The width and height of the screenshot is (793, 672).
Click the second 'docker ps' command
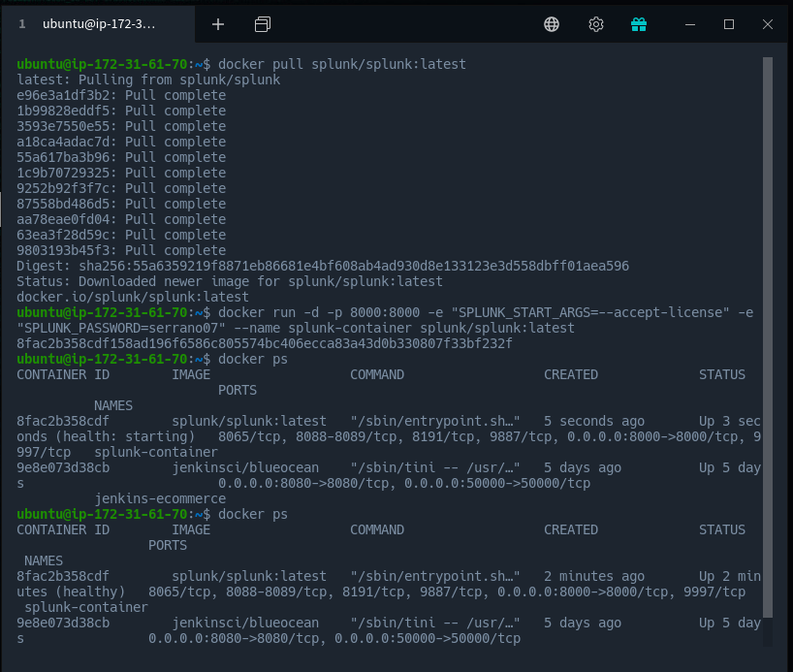pos(253,514)
